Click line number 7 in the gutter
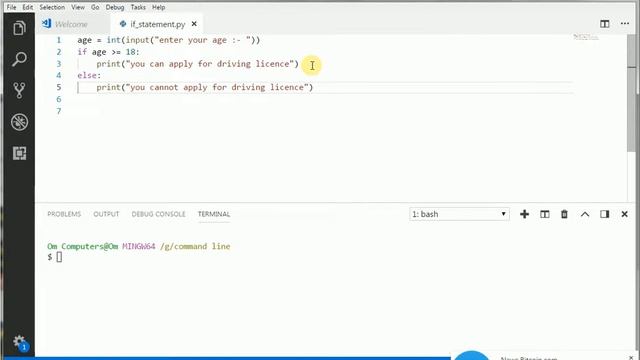This screenshot has width=640, height=360. click(x=59, y=111)
